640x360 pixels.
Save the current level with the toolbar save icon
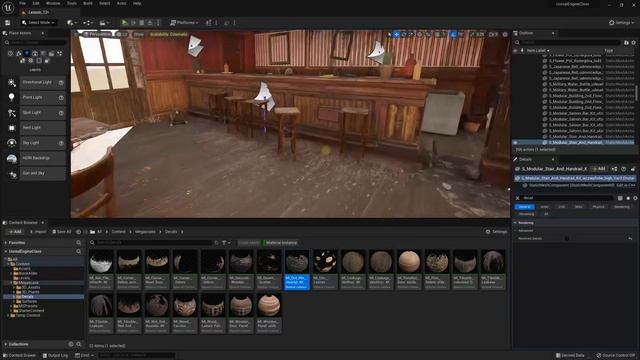(x=7, y=23)
